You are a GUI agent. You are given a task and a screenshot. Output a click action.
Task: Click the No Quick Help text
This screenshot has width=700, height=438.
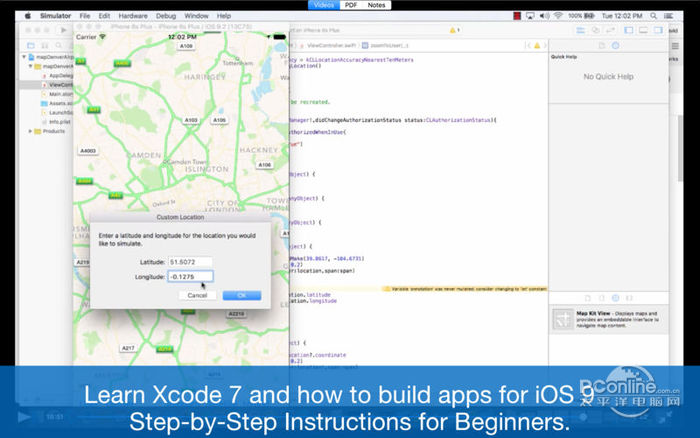click(x=608, y=77)
